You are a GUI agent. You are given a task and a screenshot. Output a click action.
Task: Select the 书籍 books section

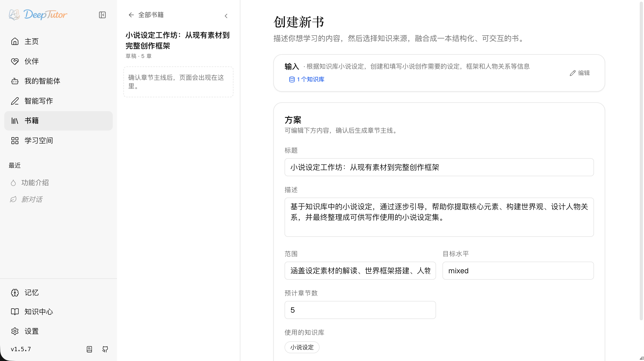pyautogui.click(x=58, y=121)
